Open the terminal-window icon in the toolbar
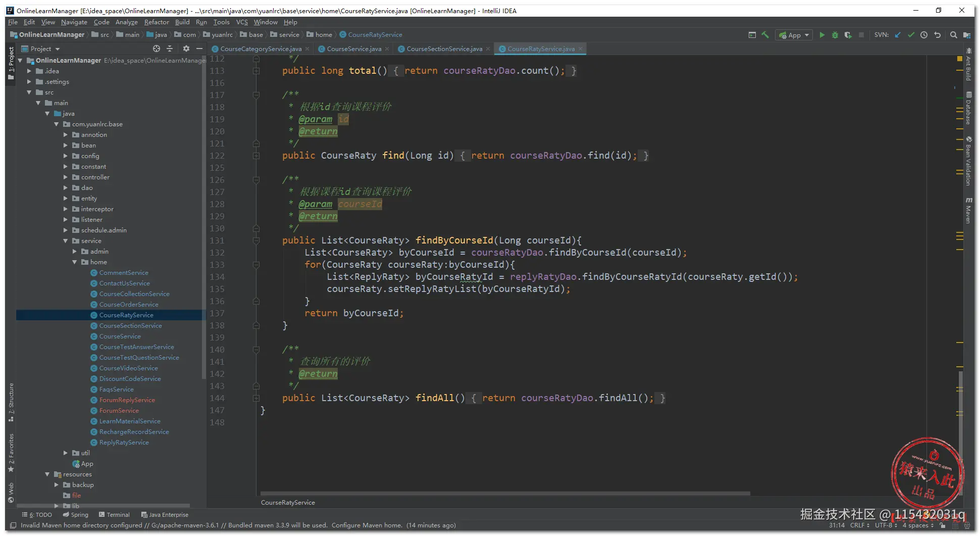The width and height of the screenshot is (980, 536). pyautogui.click(x=752, y=35)
